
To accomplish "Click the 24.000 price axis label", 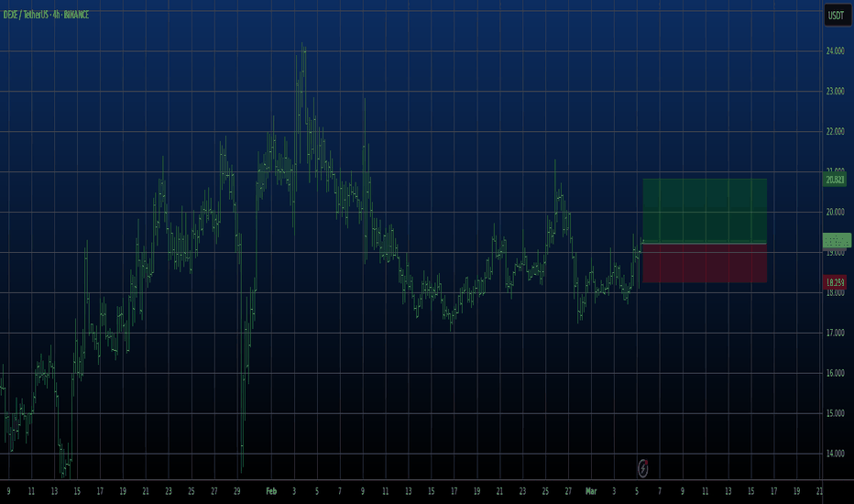I will point(835,50).
